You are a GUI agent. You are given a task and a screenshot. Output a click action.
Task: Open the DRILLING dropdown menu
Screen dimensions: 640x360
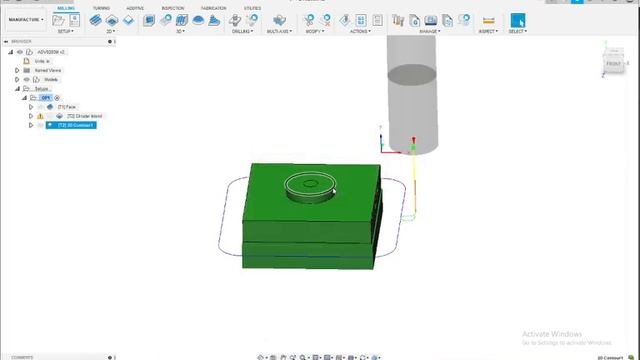tap(242, 31)
